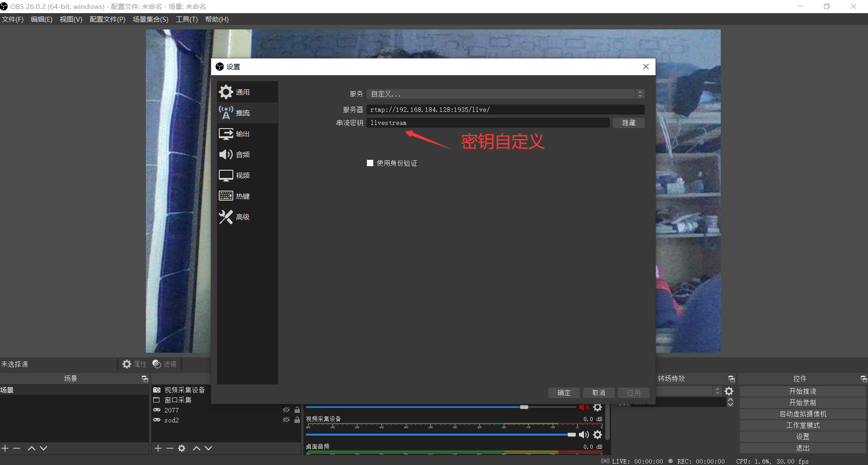Open the 帮助(H) menu
Image resolution: width=868 pixels, height=465 pixels.
click(217, 19)
